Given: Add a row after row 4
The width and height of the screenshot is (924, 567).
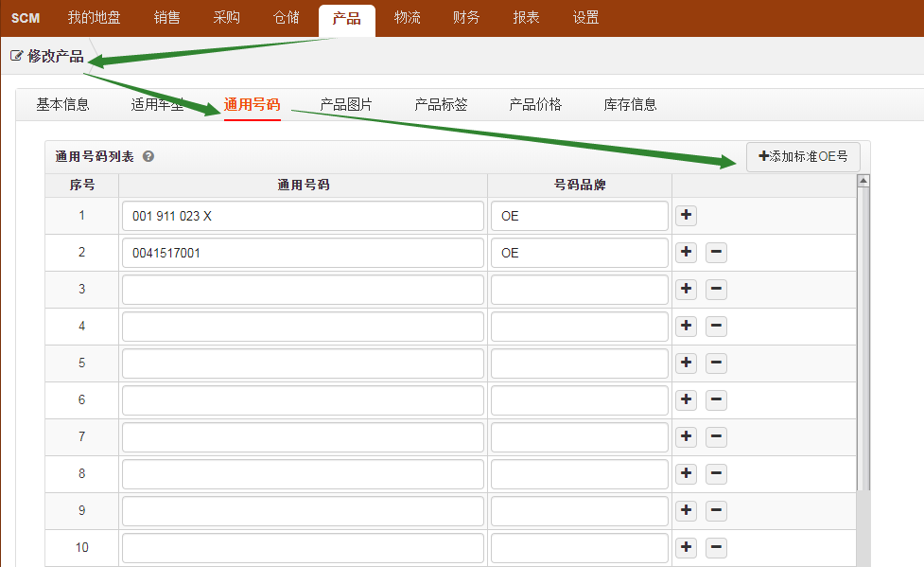Looking at the screenshot, I should click(x=686, y=327).
